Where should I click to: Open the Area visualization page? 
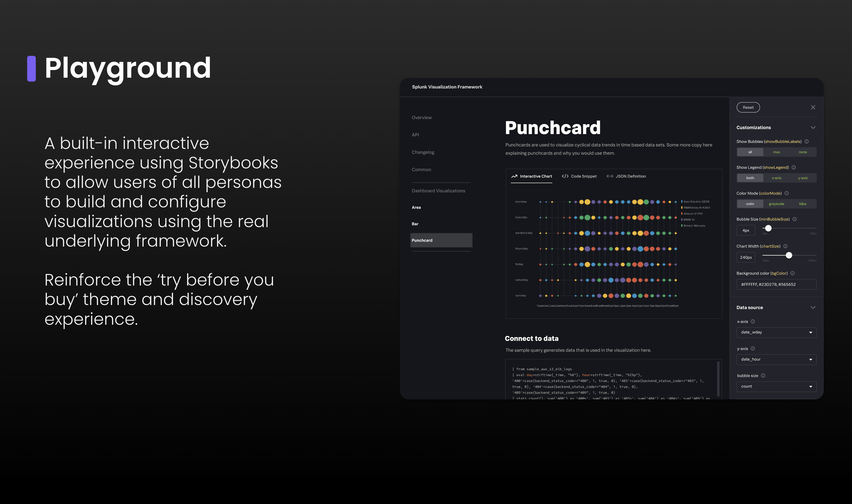click(x=416, y=208)
